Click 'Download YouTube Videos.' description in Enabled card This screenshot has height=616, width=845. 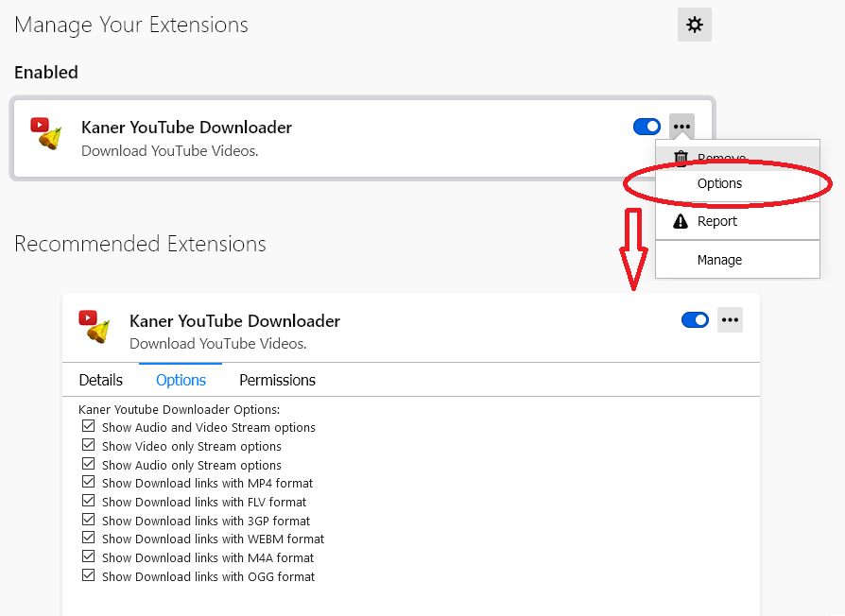pyautogui.click(x=170, y=151)
